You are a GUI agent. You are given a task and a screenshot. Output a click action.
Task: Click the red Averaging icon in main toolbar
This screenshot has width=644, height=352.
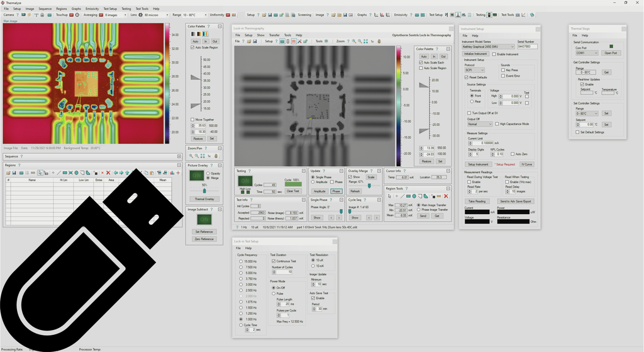point(101,14)
